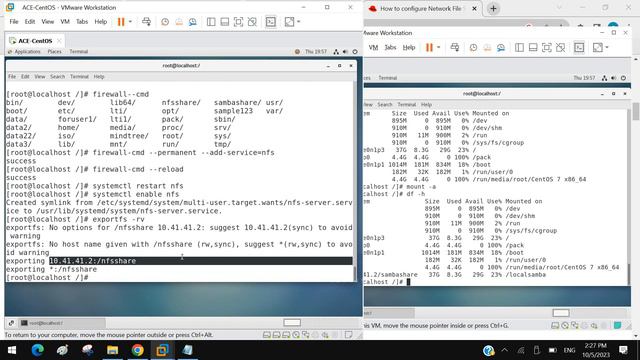Image resolution: width=640 pixels, height=360 pixels.
Task: Open Tabs menu in left VMware window
Action: click(82, 22)
